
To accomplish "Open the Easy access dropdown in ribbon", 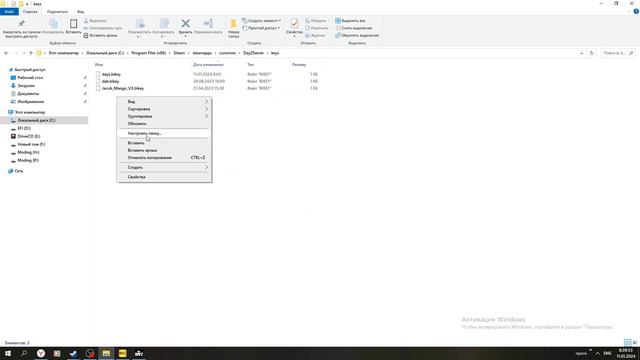I will click(261, 28).
